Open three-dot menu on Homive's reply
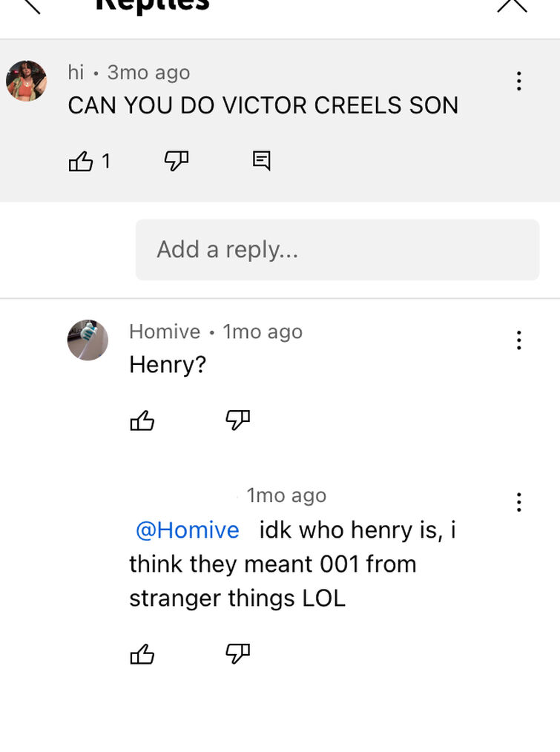Screen dimensions: 560x752 [518, 340]
